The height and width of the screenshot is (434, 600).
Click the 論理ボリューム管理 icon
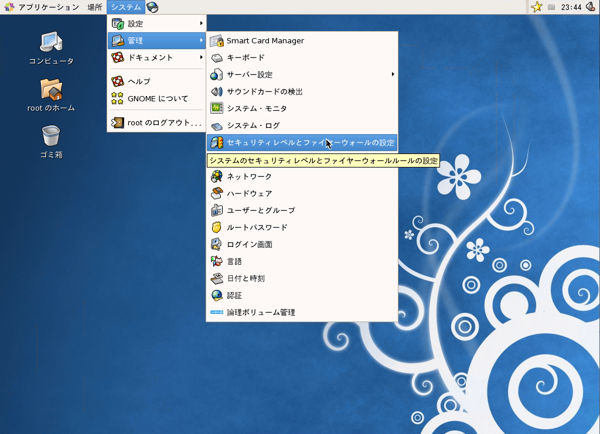click(217, 312)
